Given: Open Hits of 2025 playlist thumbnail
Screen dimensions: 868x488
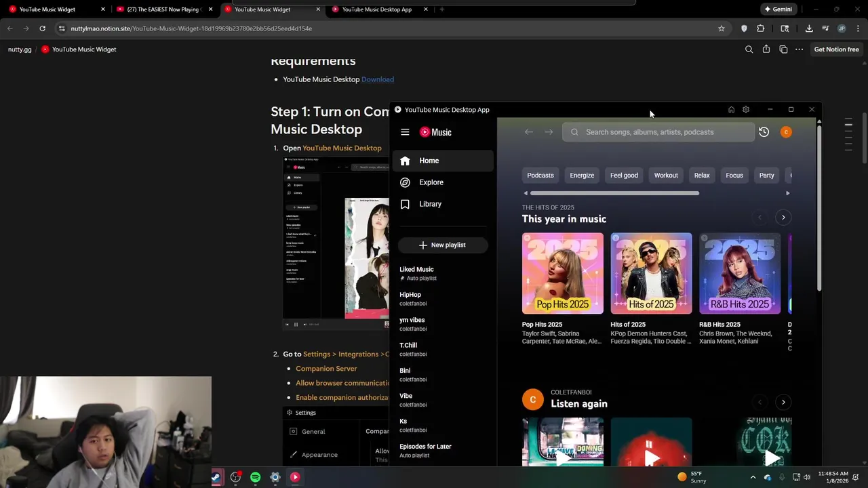Looking at the screenshot, I should click(x=651, y=274).
